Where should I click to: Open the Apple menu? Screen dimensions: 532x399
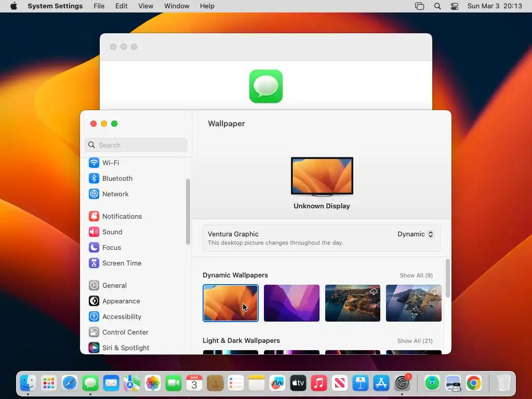point(14,6)
